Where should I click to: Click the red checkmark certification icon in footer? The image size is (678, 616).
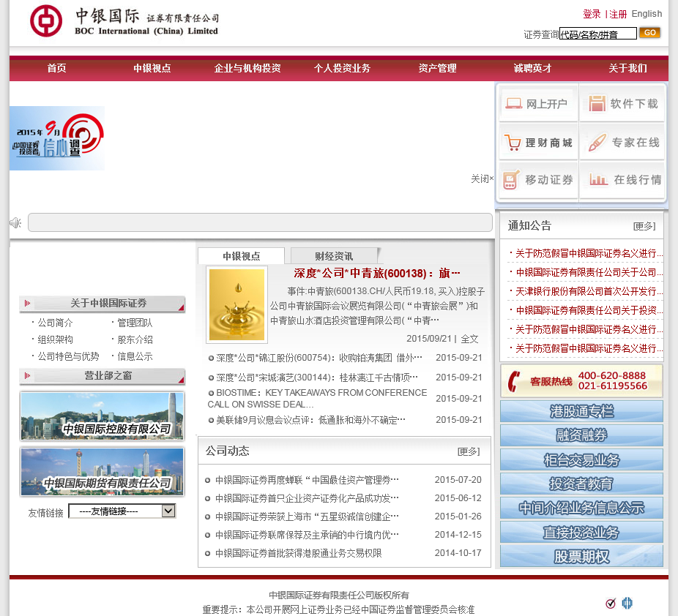pyautogui.click(x=611, y=603)
